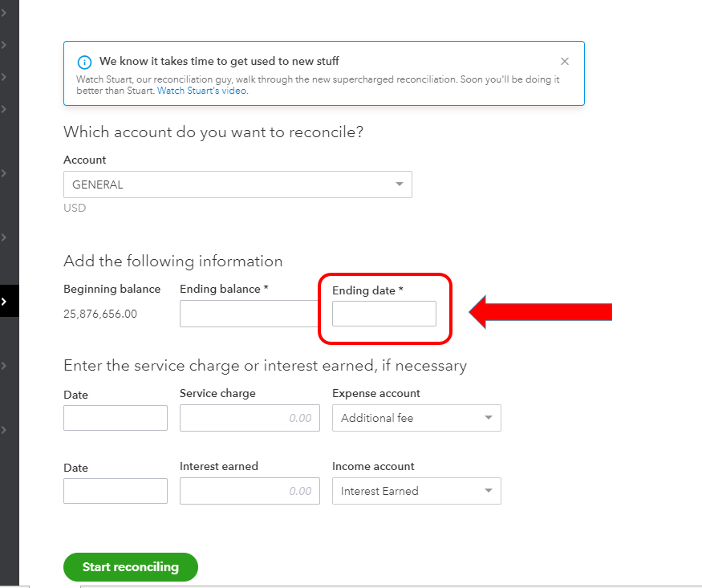Click the bottommost chevron in the sidebar
The height and width of the screenshot is (588, 702).
click(x=4, y=430)
